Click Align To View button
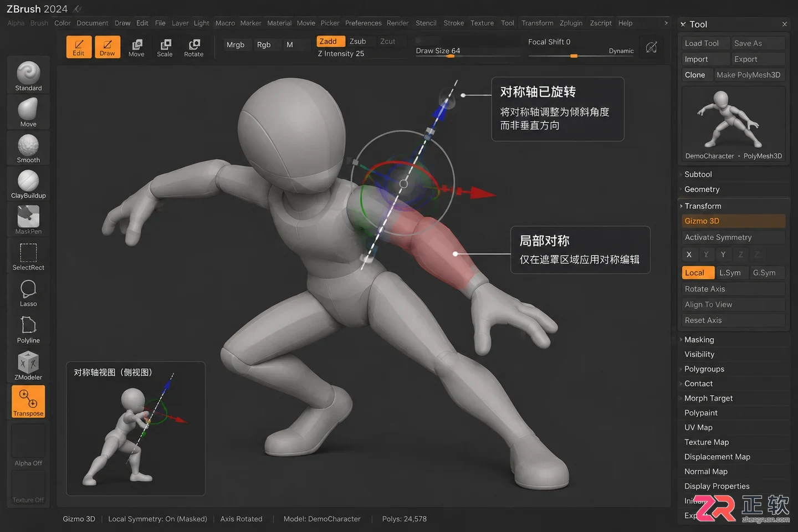This screenshot has height=532, width=798. pyautogui.click(x=734, y=305)
